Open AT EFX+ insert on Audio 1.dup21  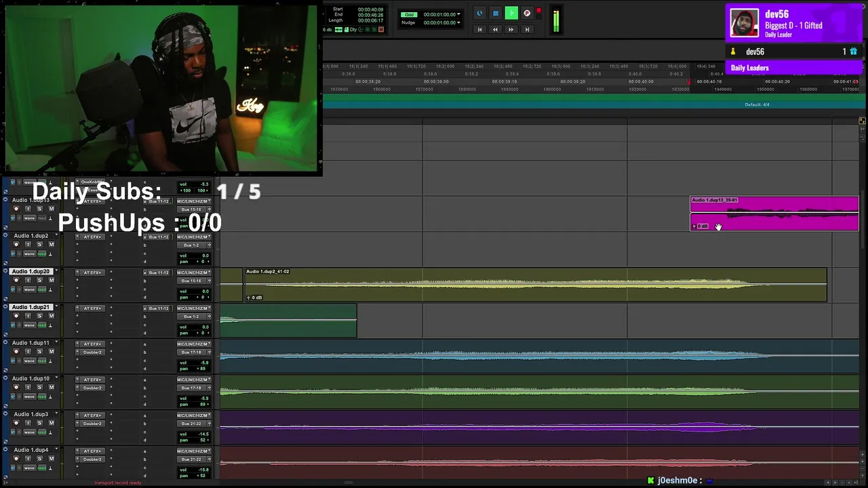tap(92, 308)
